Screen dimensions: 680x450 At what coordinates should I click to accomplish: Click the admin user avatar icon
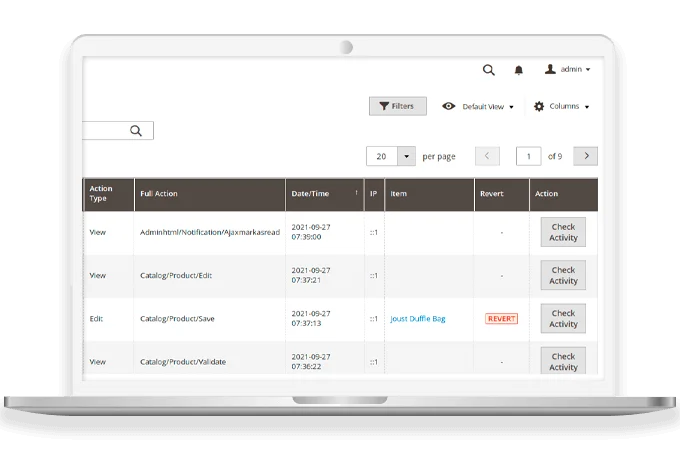point(549,70)
